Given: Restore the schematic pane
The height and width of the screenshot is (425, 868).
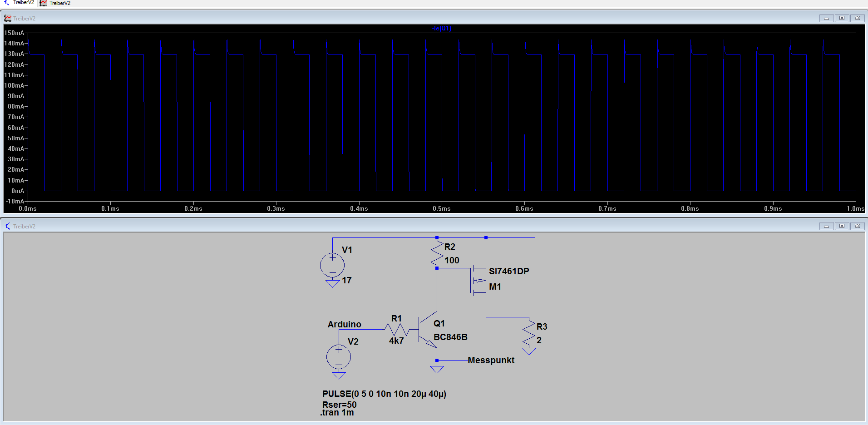Looking at the screenshot, I should click(x=842, y=226).
